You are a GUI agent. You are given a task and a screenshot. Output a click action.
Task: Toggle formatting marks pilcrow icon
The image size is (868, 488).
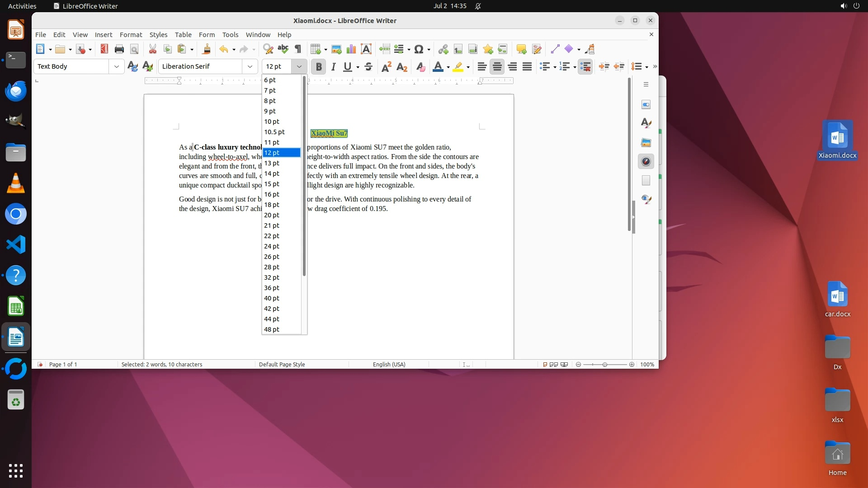[298, 49]
